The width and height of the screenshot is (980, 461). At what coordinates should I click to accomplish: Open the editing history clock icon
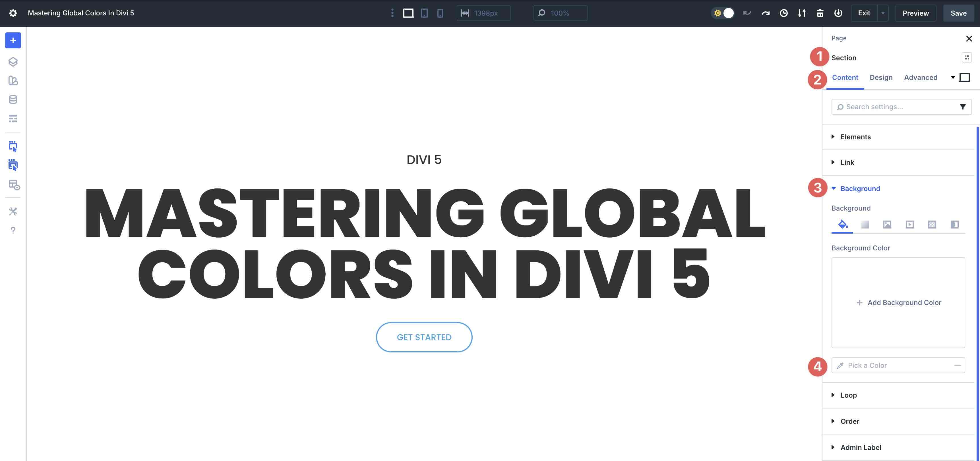784,13
